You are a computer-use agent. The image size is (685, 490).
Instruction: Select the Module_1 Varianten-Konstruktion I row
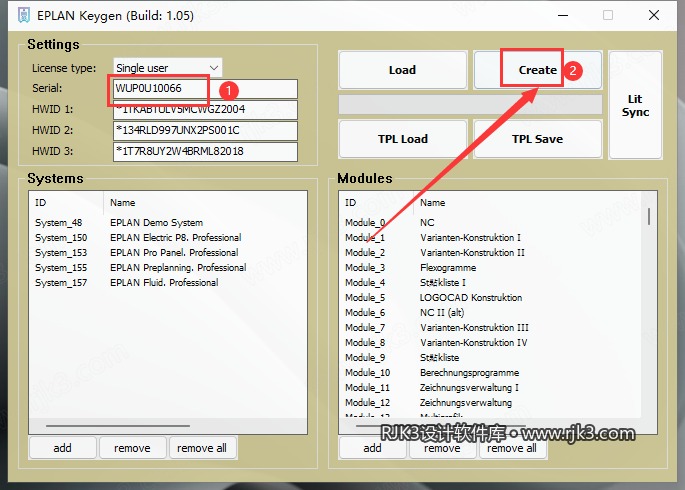(490, 238)
